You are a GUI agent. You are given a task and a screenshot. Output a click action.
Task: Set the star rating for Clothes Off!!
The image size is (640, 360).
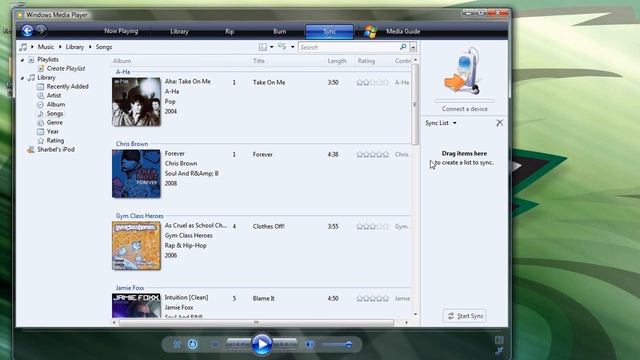(372, 227)
